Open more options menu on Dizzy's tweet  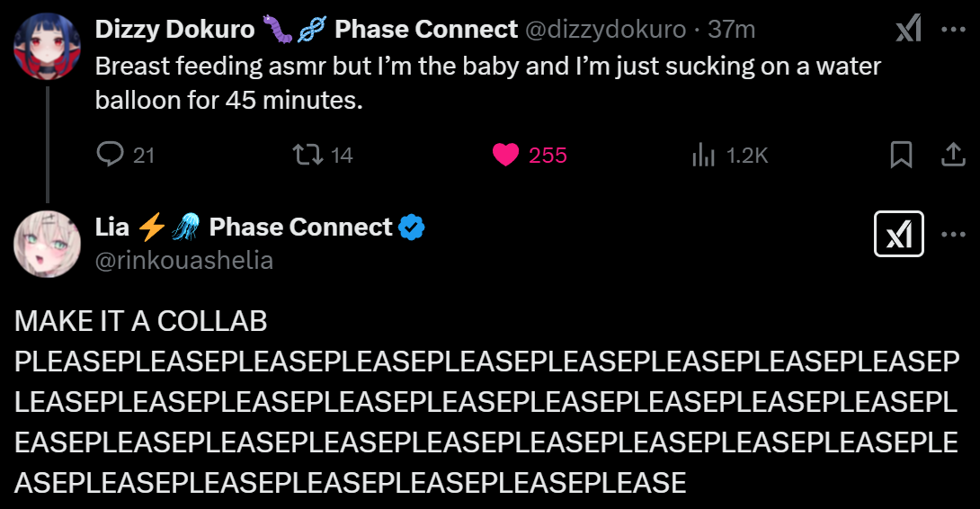(952, 30)
